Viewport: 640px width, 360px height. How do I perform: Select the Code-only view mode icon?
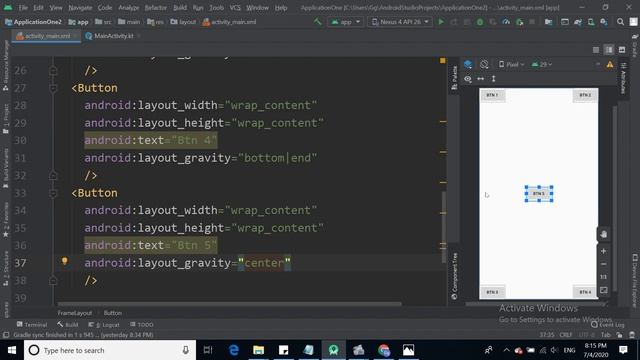pyautogui.click(x=596, y=50)
